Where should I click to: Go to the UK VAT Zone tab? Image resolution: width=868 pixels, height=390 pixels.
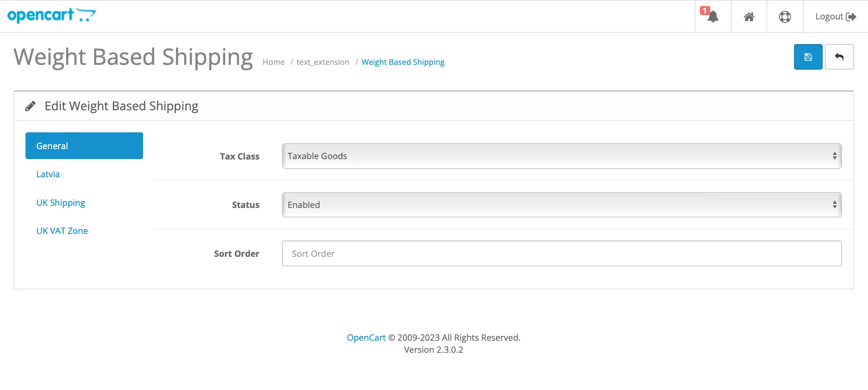[x=62, y=231]
